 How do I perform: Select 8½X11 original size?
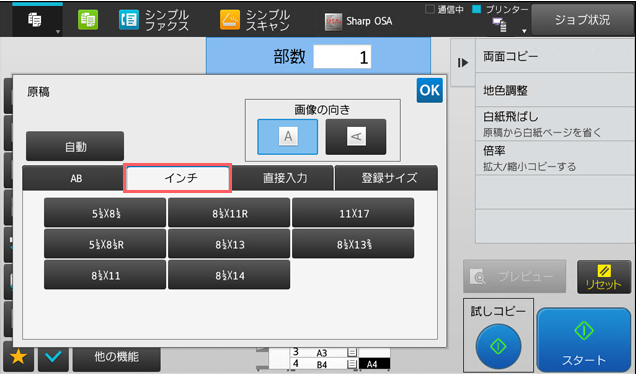pos(105,275)
